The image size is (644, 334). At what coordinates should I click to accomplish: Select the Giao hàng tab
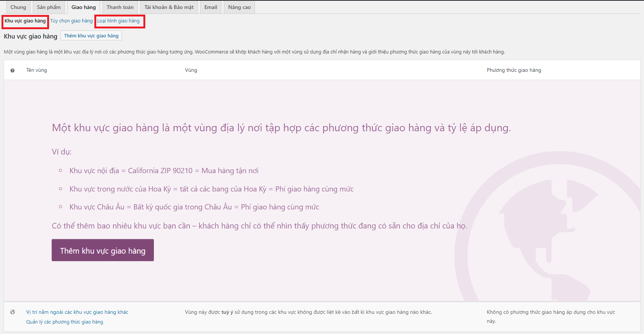point(83,7)
